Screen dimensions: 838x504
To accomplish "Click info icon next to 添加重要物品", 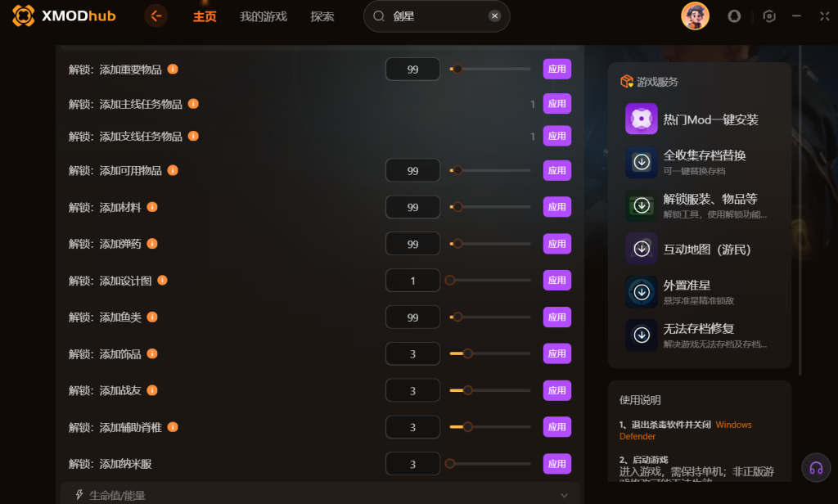I will (x=173, y=69).
